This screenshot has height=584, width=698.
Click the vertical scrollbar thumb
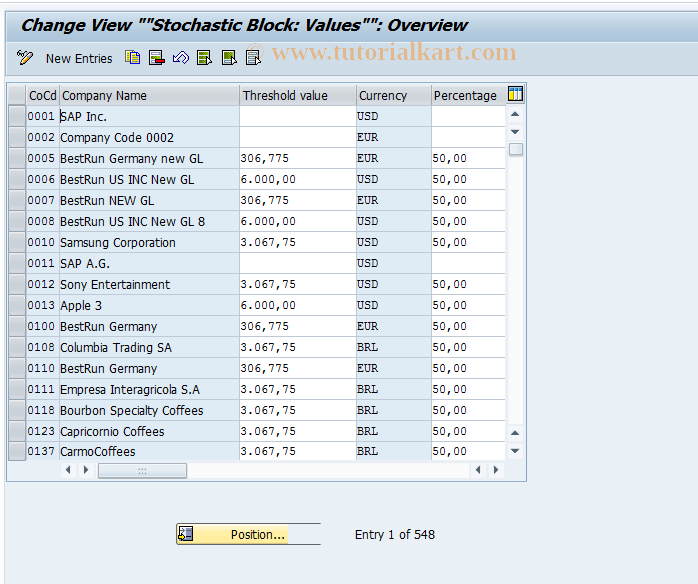[515, 149]
